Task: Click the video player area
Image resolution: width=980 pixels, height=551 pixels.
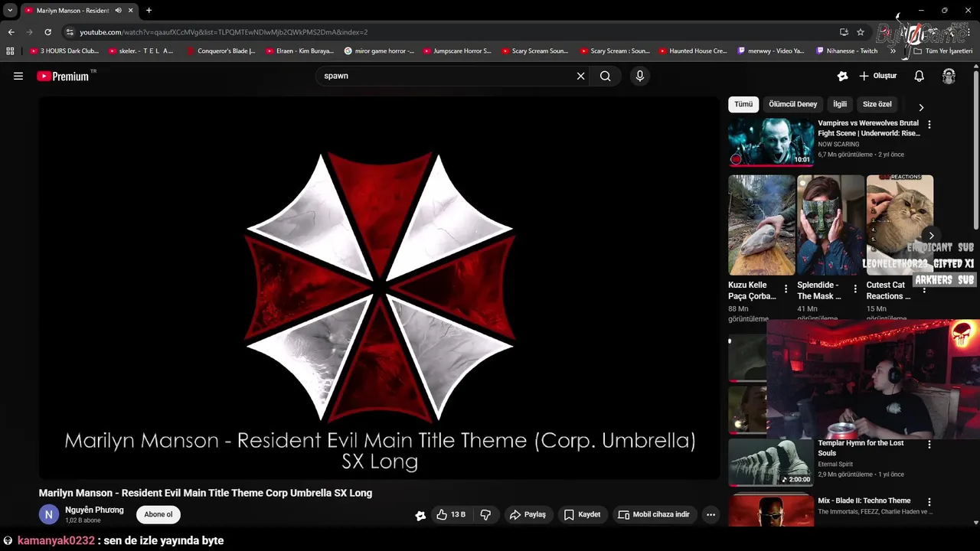Action: tap(379, 288)
